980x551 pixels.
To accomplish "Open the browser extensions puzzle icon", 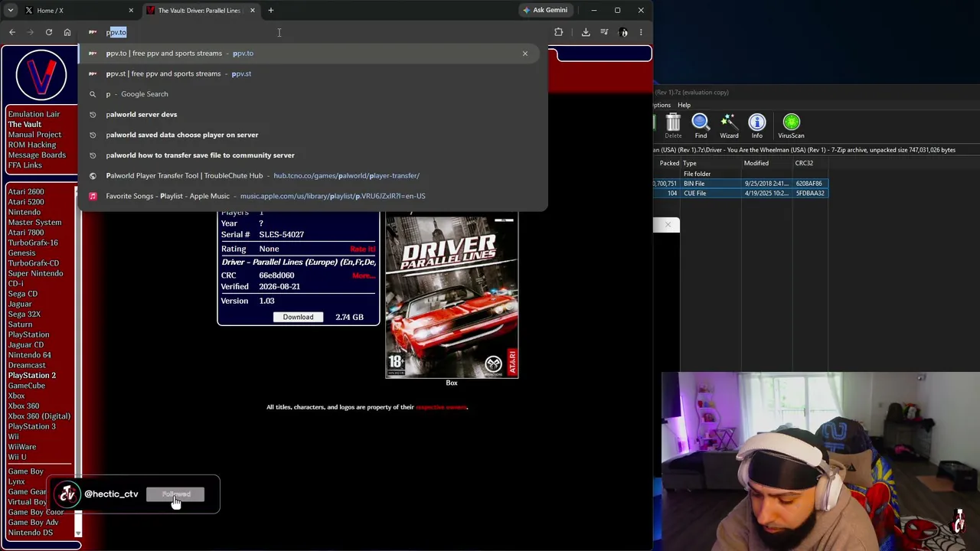I will (x=558, y=32).
